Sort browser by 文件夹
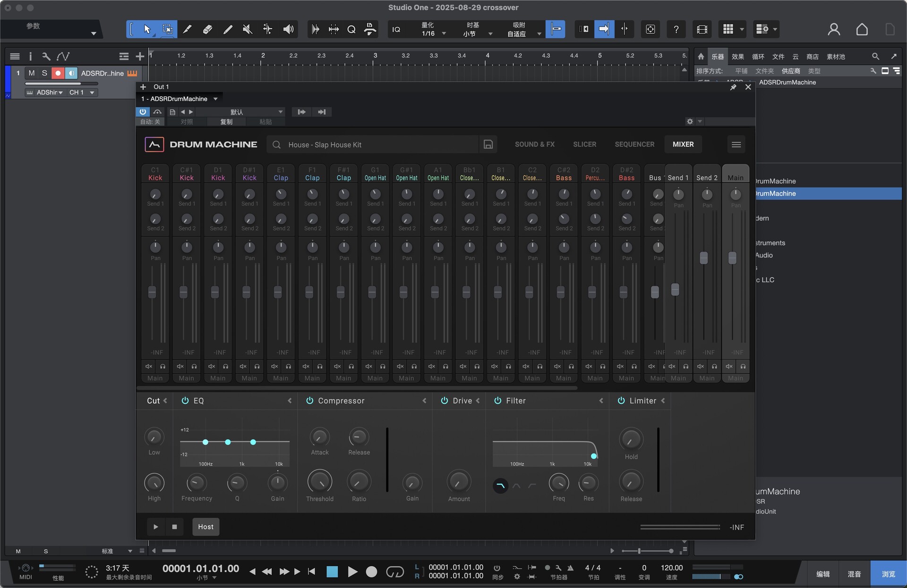The width and height of the screenshot is (907, 588). (764, 71)
